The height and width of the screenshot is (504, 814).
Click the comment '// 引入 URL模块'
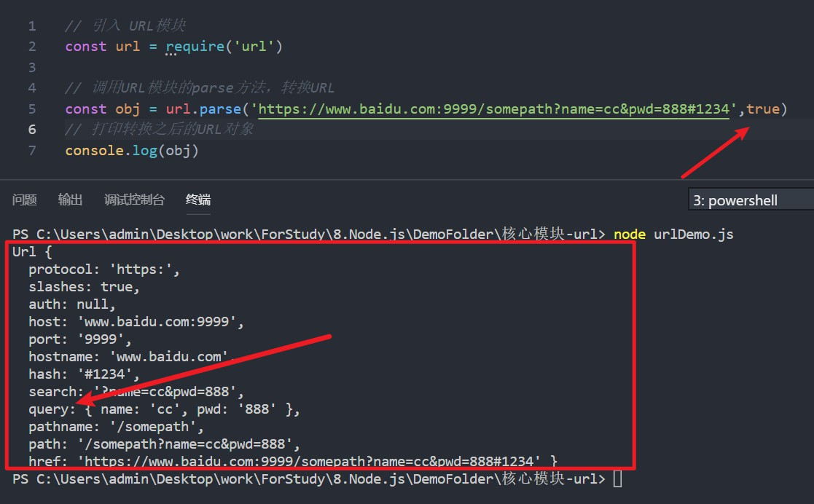click(125, 25)
